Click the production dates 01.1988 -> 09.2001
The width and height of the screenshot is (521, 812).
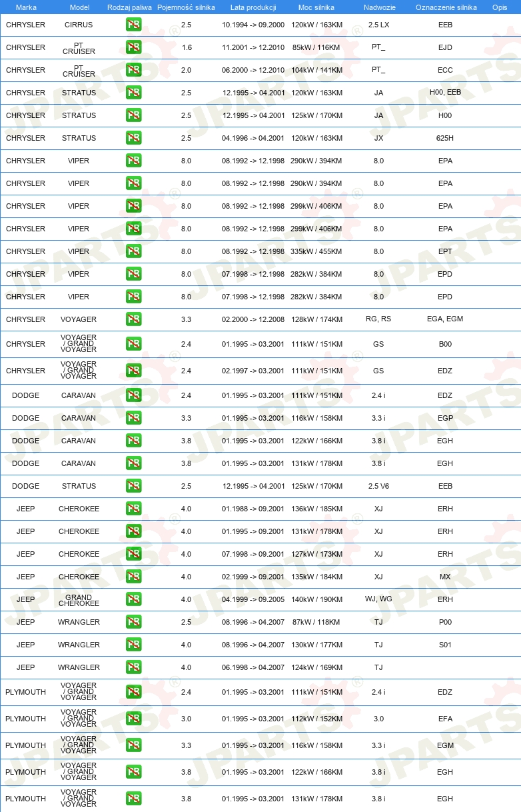(x=253, y=509)
